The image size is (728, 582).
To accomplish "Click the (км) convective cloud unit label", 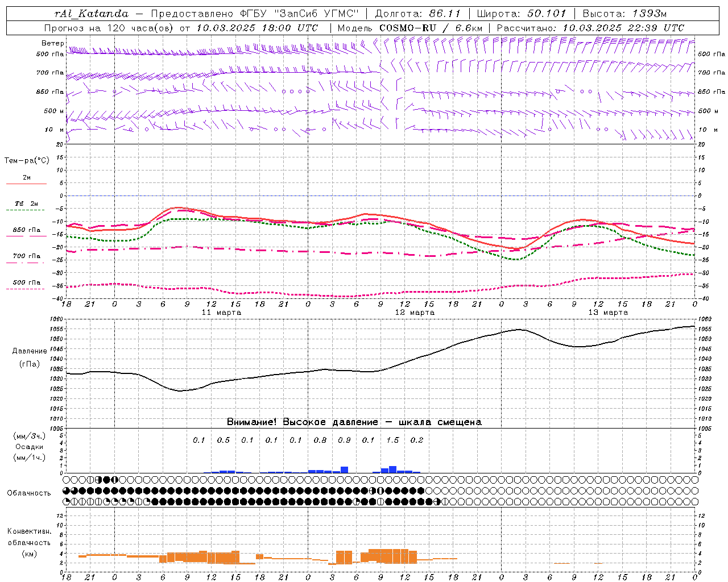I will (x=30, y=554).
